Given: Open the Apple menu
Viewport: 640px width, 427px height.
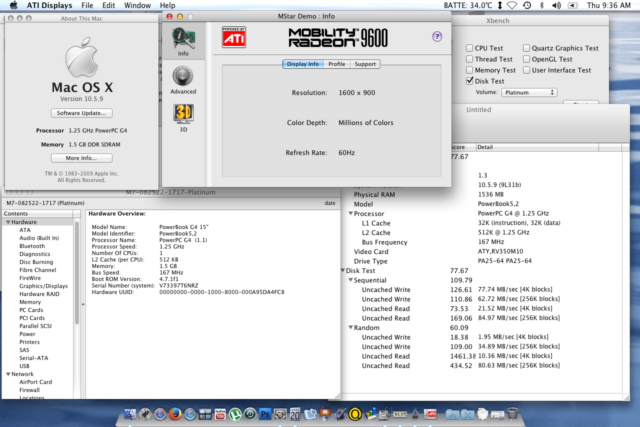Looking at the screenshot, I should (x=13, y=5).
